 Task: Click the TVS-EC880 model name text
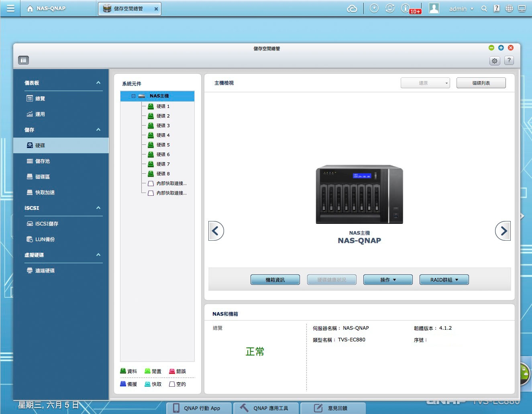[352, 340]
